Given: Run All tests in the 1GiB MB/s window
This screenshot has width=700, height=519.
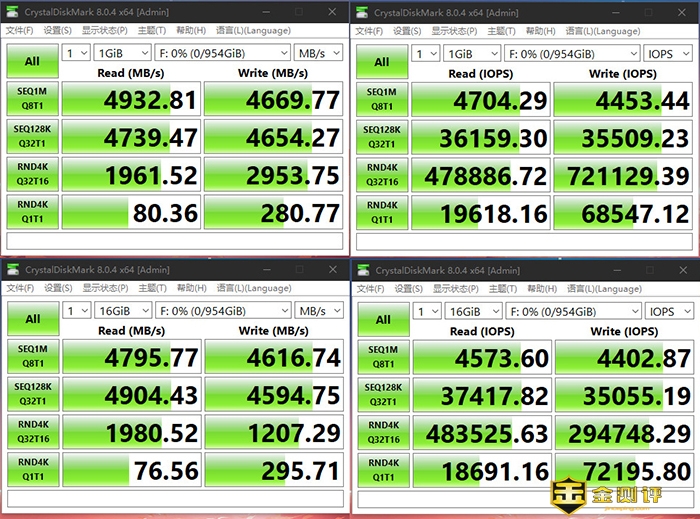Looking at the screenshot, I should (33, 61).
